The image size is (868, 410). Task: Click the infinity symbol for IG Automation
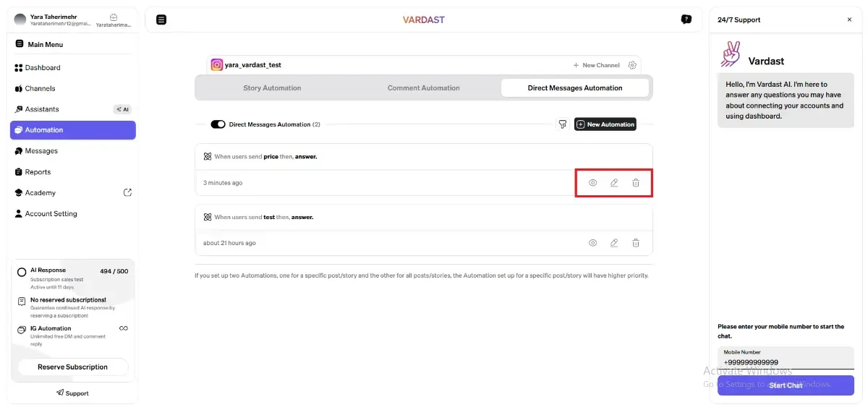click(124, 328)
